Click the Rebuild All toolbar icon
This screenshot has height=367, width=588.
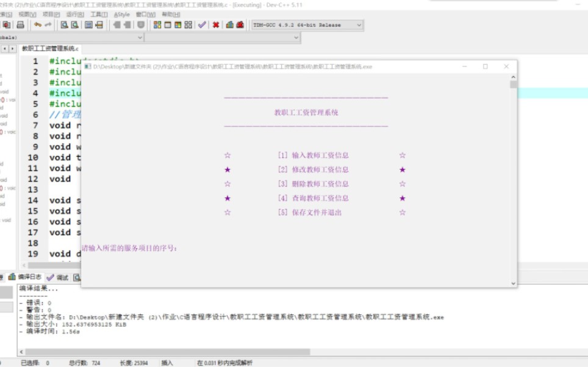pos(188,24)
